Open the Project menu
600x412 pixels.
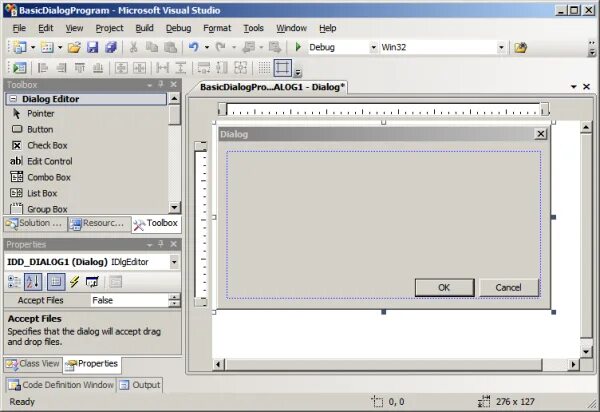(x=109, y=28)
